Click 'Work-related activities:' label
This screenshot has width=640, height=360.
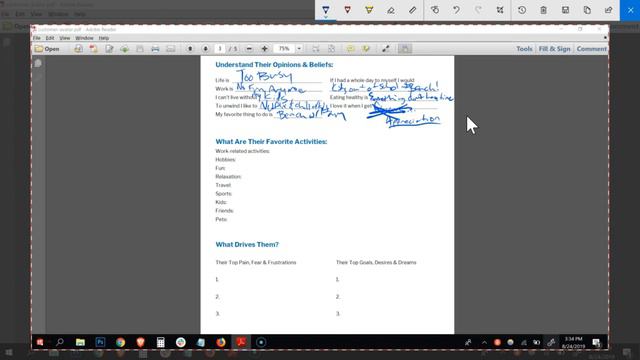[x=242, y=151]
